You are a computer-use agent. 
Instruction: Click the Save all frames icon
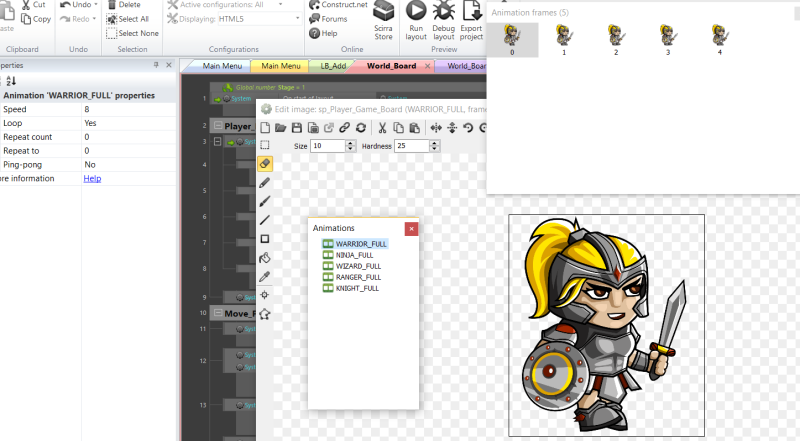pyautogui.click(x=313, y=128)
